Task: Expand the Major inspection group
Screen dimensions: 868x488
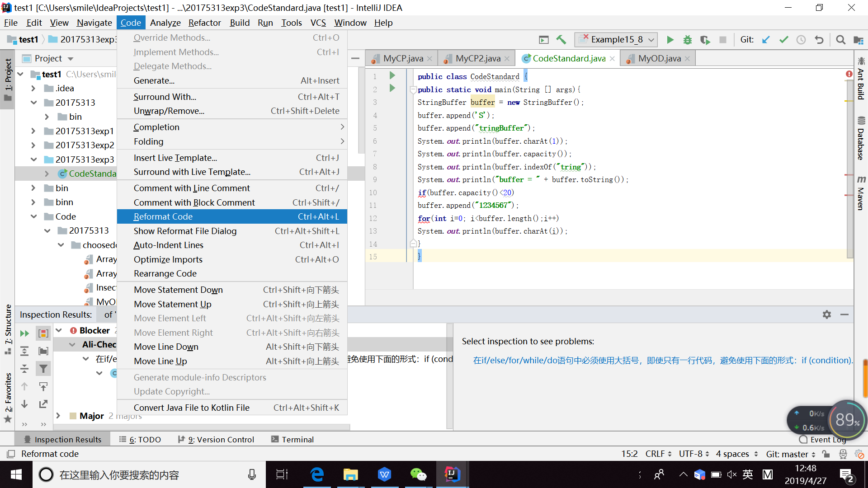Action: 58,415
